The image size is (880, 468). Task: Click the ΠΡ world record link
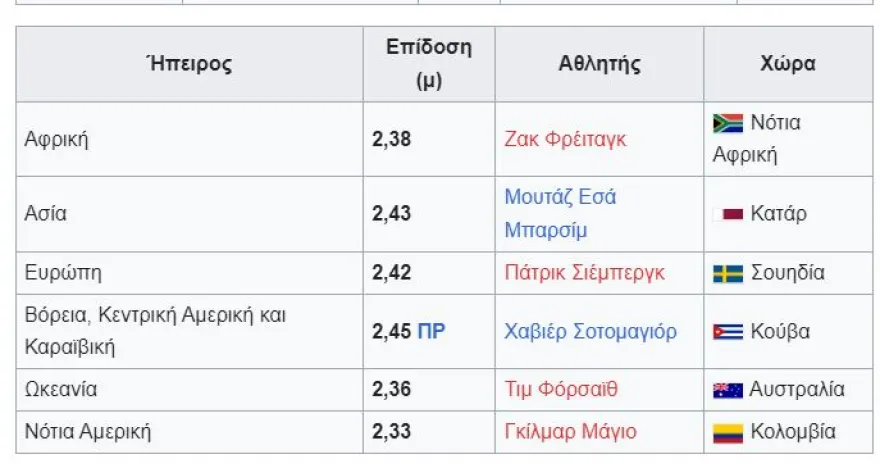[x=431, y=331]
